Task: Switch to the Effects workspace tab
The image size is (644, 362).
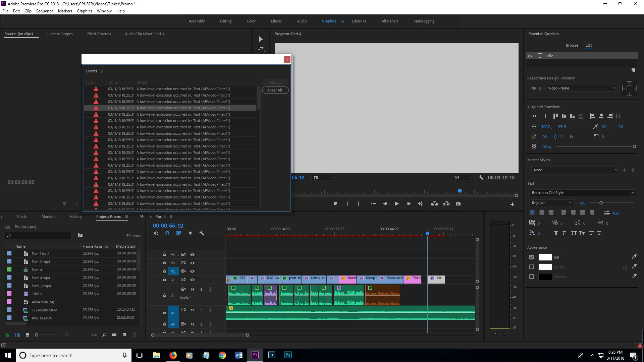Action: coord(276,21)
